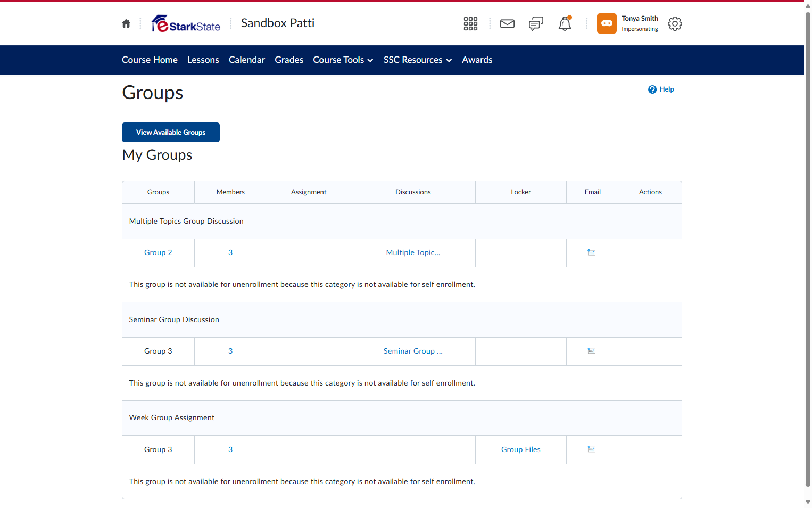This screenshot has height=508, width=812.
Task: Go to Course Home
Action: tap(150, 60)
